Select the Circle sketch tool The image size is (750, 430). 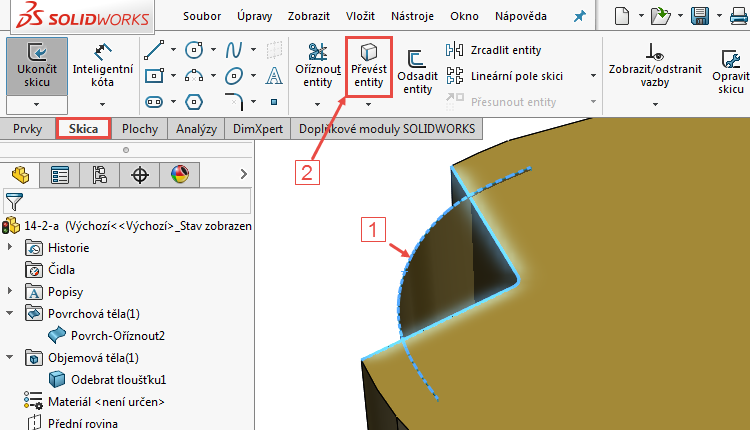194,50
